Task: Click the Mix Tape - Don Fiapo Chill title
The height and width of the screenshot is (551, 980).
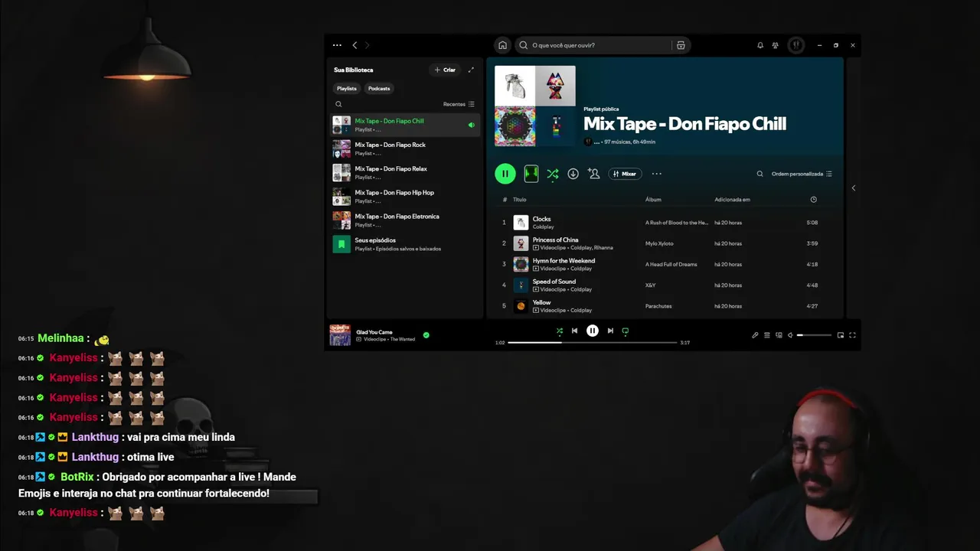Action: pyautogui.click(x=684, y=124)
